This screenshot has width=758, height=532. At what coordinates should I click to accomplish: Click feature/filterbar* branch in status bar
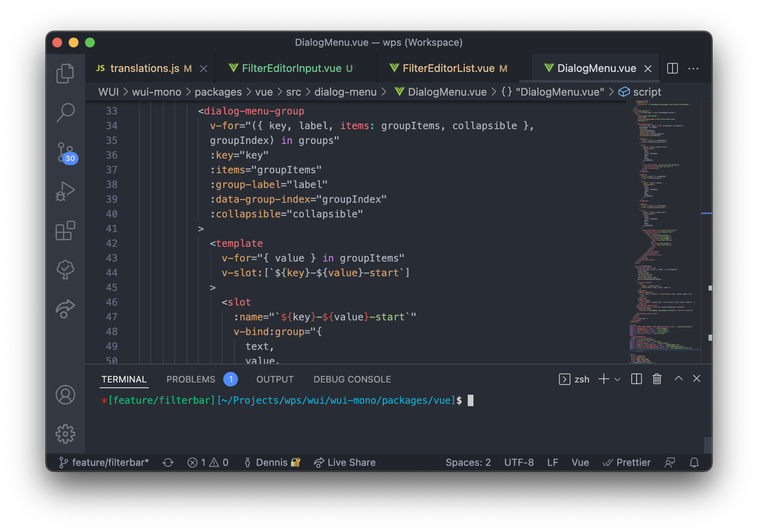[104, 462]
